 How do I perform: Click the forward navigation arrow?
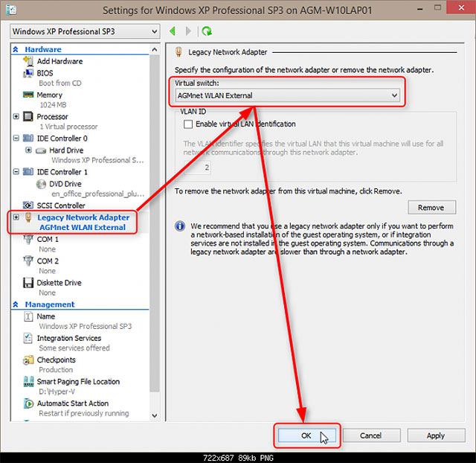coord(188,31)
